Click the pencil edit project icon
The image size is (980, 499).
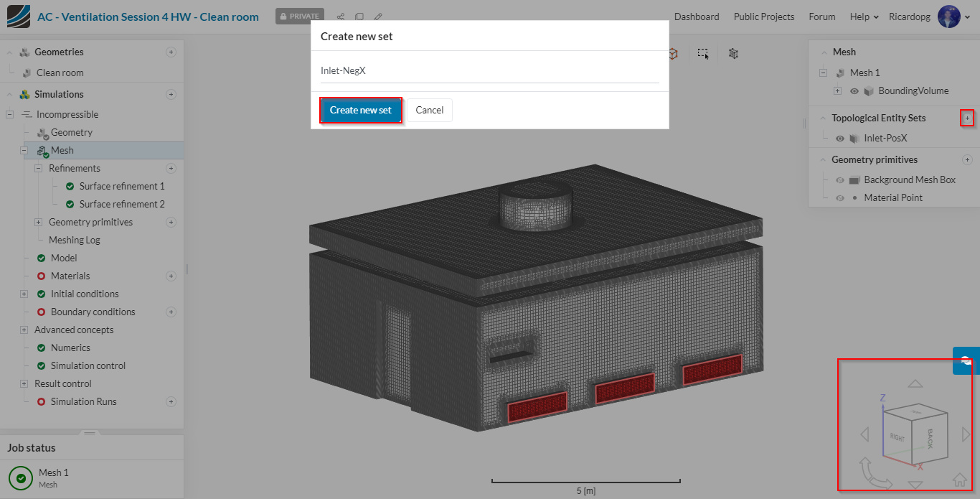(x=378, y=17)
